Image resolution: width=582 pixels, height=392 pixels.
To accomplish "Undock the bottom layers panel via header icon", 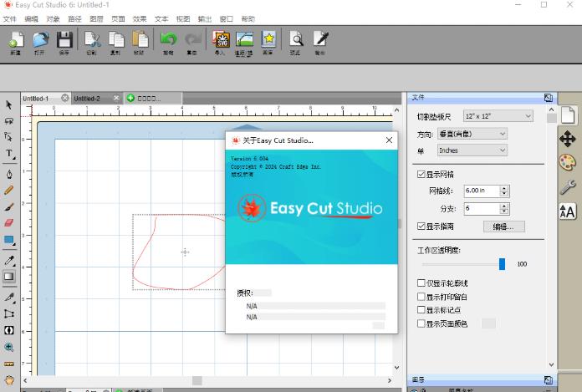I will [549, 379].
